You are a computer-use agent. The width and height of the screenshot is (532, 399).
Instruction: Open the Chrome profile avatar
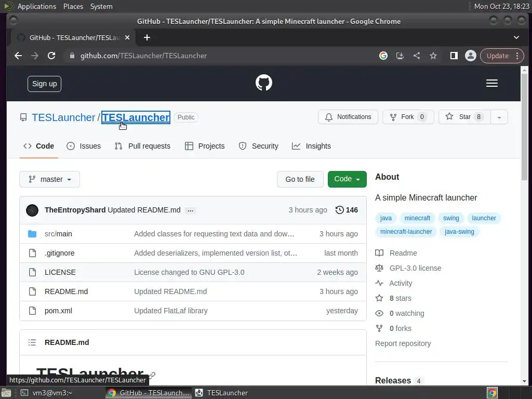pos(471,56)
